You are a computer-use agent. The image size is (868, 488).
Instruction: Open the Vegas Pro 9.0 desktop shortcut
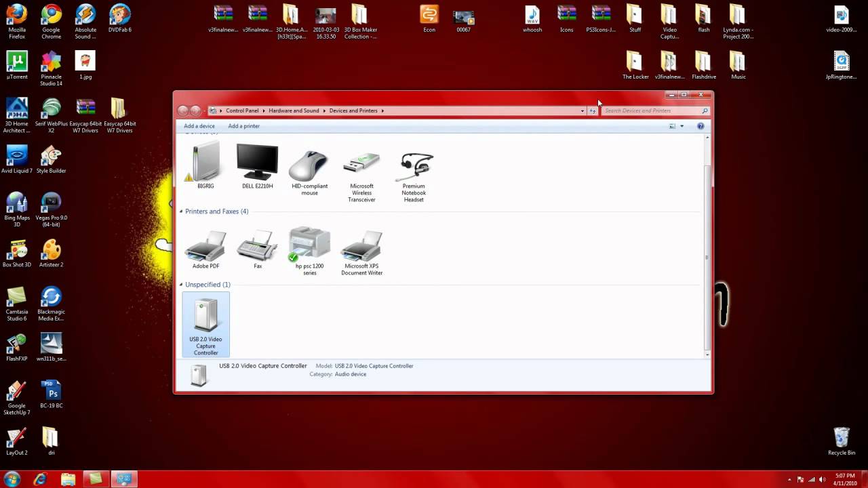click(x=52, y=210)
